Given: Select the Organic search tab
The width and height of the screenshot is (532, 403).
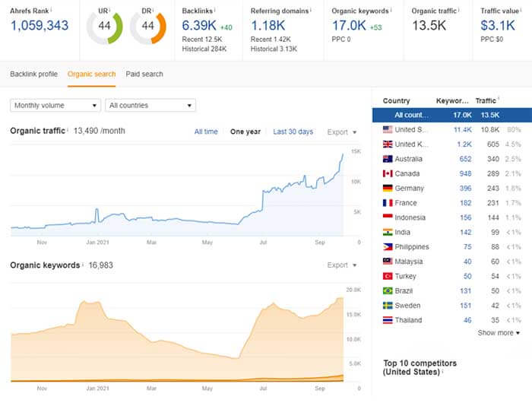Looking at the screenshot, I should coord(92,74).
